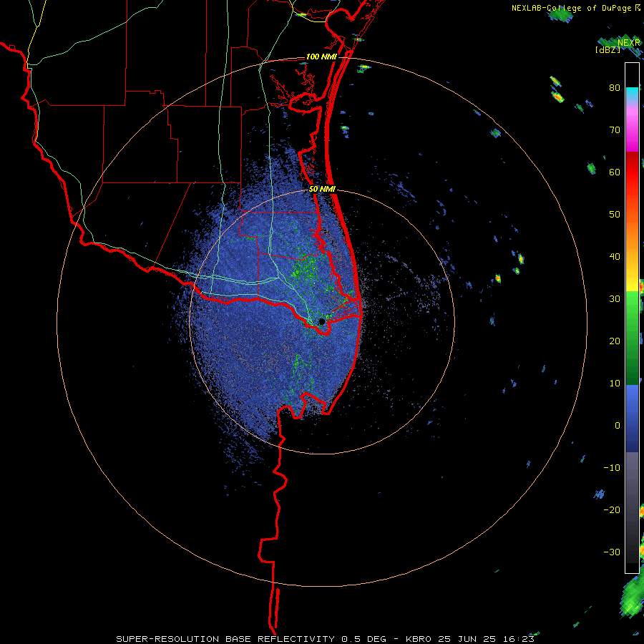Click the KBRO radar site black dot
Viewport: 644px width, 644px height.
pyautogui.click(x=322, y=321)
